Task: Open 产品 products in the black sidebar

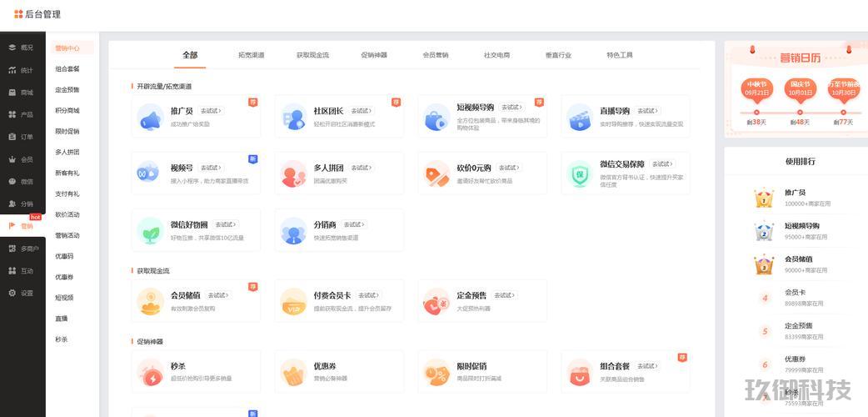Action: pos(21,115)
